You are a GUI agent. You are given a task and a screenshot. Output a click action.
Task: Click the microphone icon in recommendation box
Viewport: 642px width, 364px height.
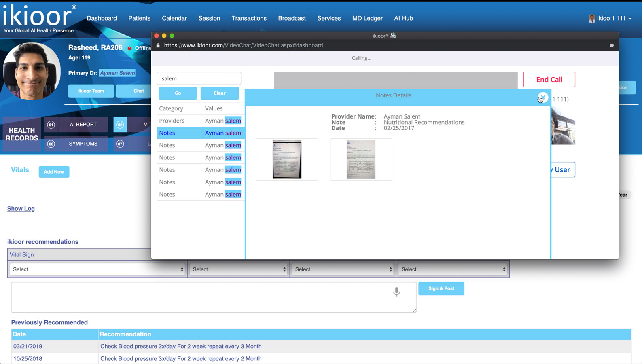pos(396,292)
